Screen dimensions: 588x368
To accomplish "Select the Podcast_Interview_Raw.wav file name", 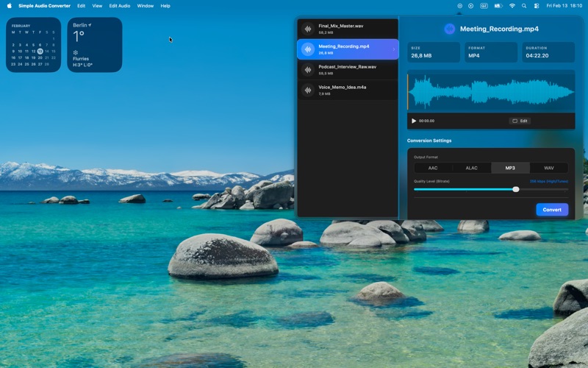I will [347, 67].
